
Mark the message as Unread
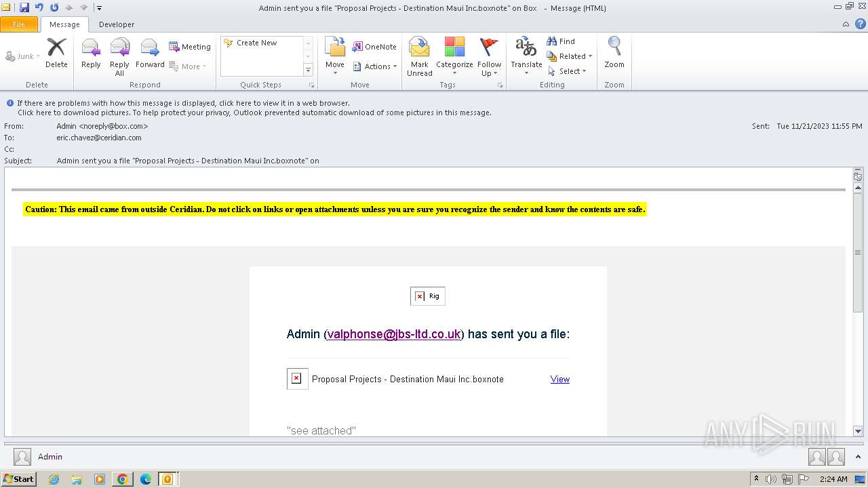420,57
